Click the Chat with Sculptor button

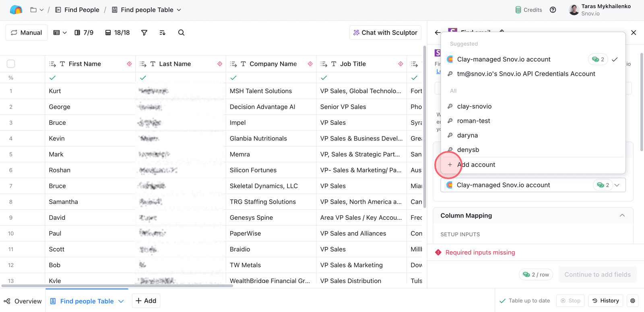385,33
